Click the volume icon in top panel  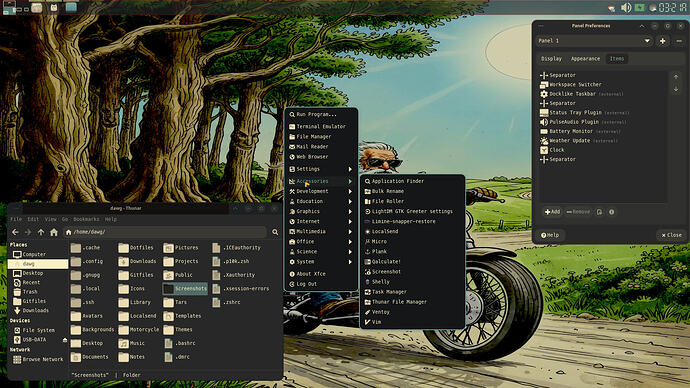pyautogui.click(x=626, y=7)
